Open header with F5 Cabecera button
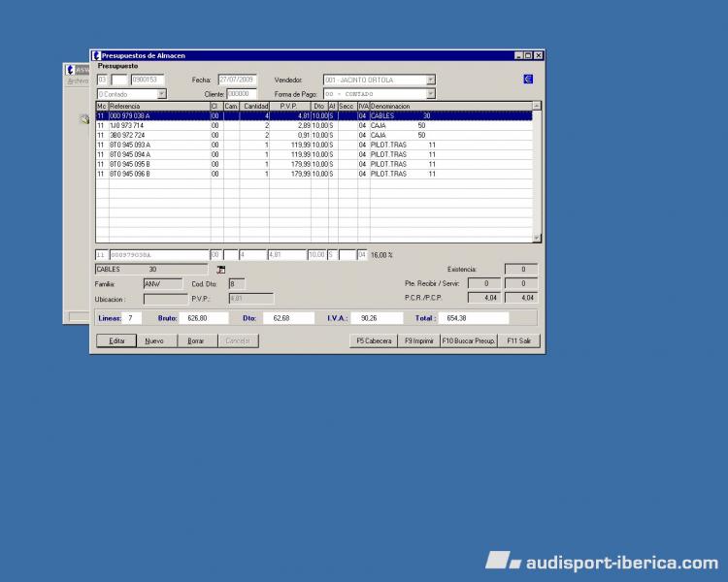This screenshot has height=582, width=728. [373, 341]
